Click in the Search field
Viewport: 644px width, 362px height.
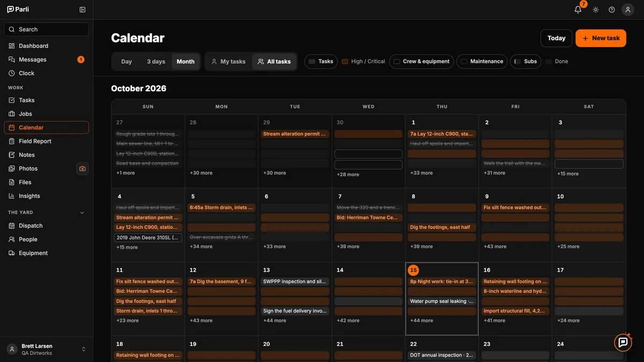coord(47,29)
